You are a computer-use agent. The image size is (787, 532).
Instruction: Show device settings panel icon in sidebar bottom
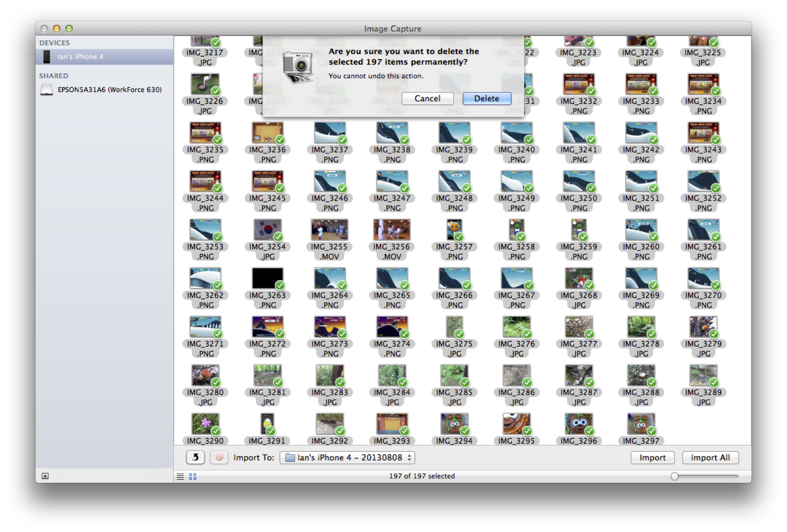click(x=45, y=476)
